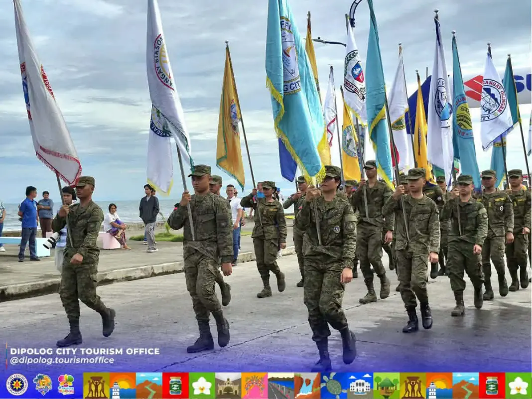
Task: Click the stone church facade tile
Action: click(x=228, y=386)
